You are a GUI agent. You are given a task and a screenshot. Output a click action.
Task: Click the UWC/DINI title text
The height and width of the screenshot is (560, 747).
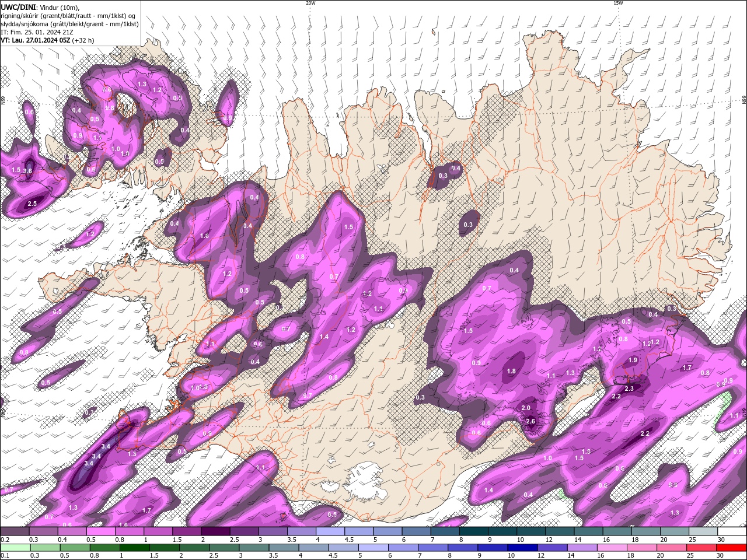tap(19, 7)
